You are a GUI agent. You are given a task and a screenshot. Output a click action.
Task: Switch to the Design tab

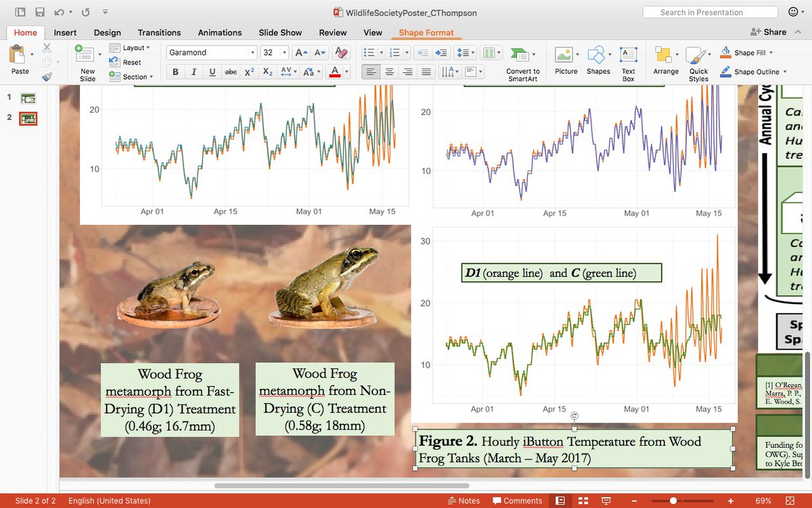108,33
